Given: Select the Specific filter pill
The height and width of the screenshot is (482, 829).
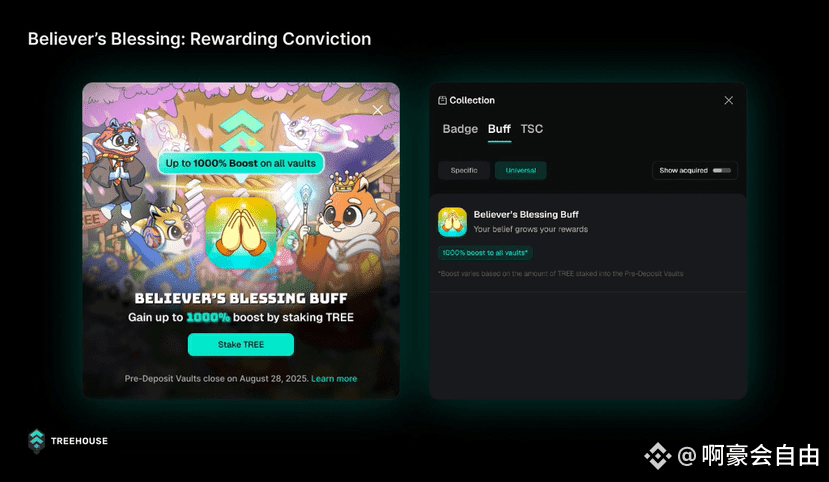Looking at the screenshot, I should pyautogui.click(x=464, y=170).
